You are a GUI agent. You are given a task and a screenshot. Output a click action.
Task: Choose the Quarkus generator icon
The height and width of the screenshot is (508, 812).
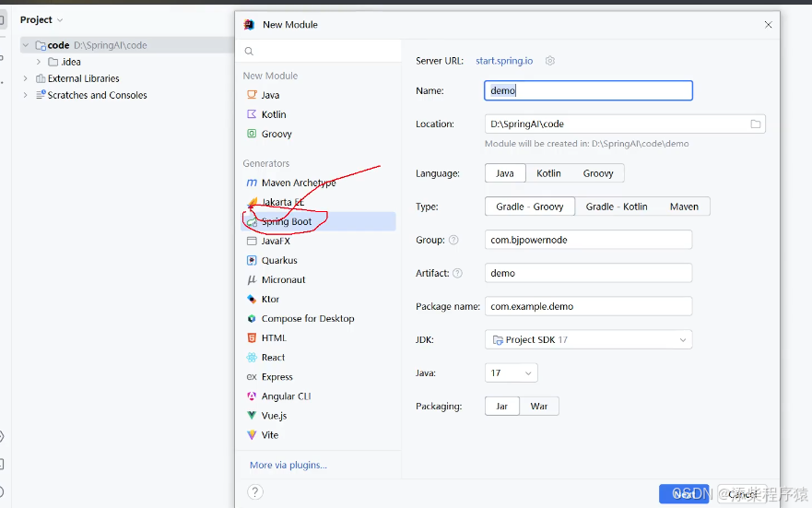click(252, 261)
